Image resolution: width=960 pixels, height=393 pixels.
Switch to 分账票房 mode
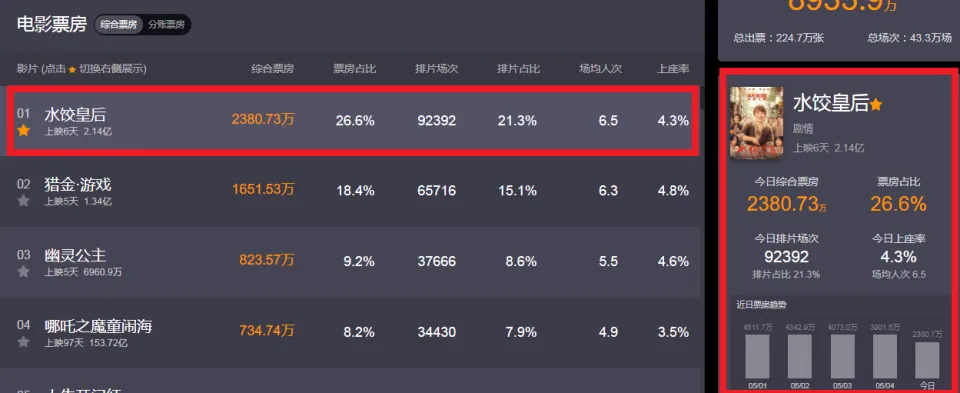167,25
